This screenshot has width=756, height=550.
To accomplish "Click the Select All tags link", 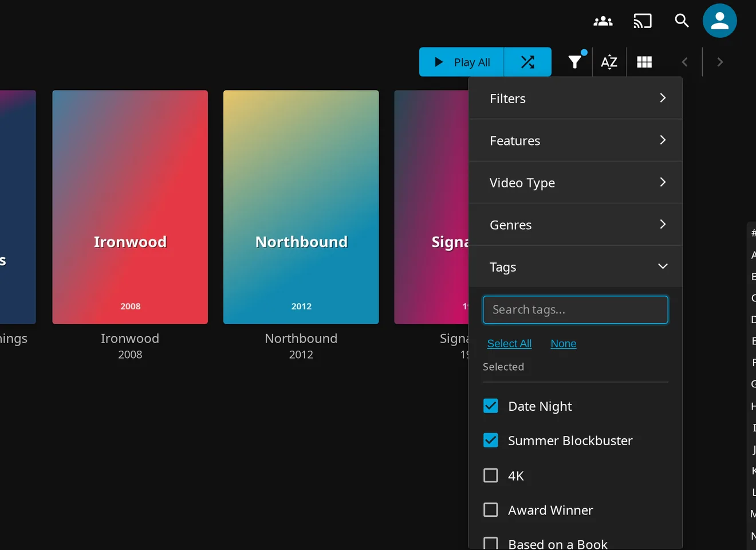I will coord(509,344).
